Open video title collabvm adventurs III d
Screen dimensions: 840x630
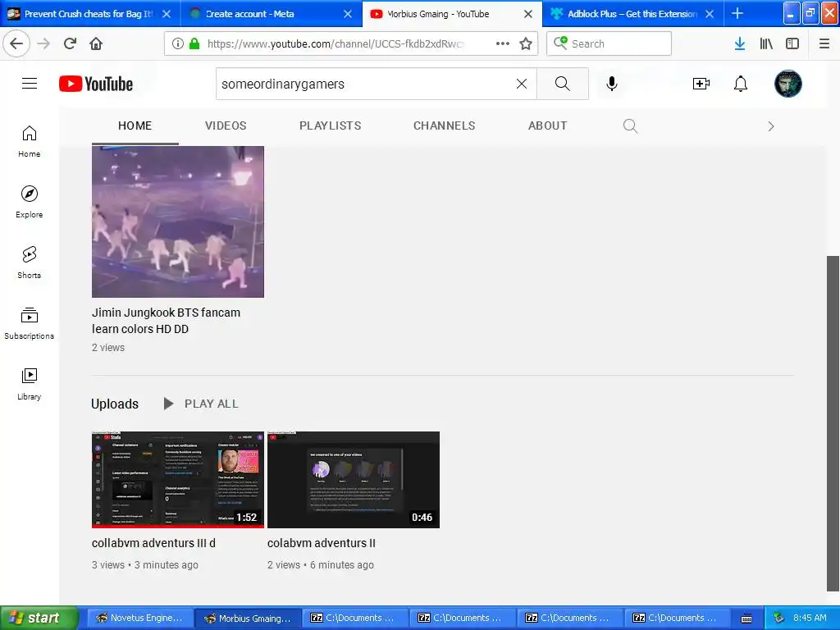click(x=153, y=543)
